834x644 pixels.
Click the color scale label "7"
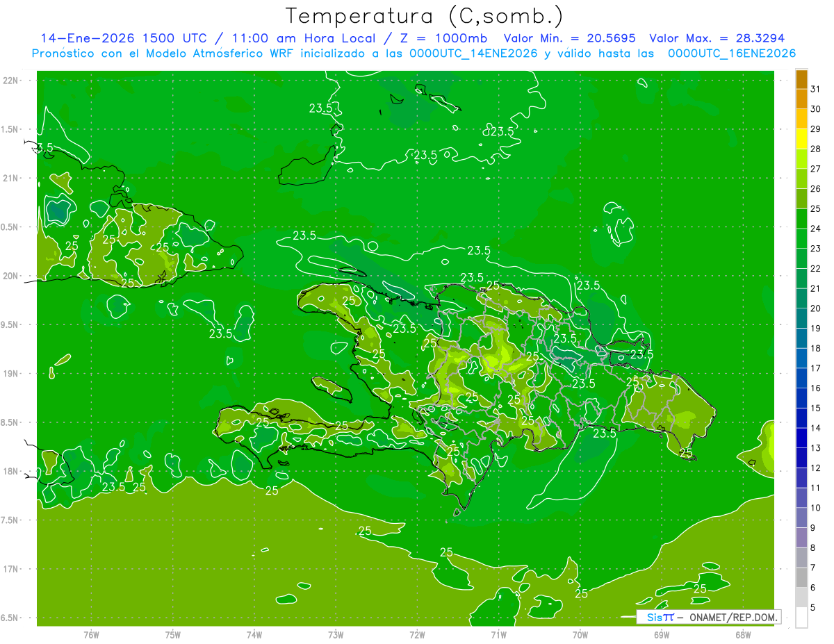click(x=813, y=568)
